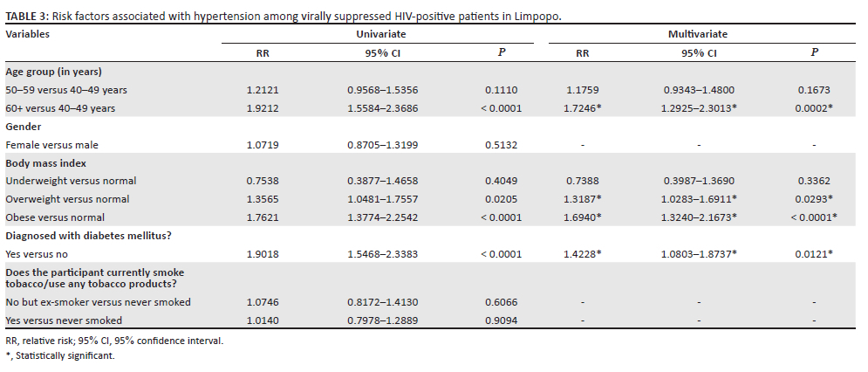Viewport: 868px width, 372px height.
Task: Select the "Univariate" column group header
Action: pos(381,34)
